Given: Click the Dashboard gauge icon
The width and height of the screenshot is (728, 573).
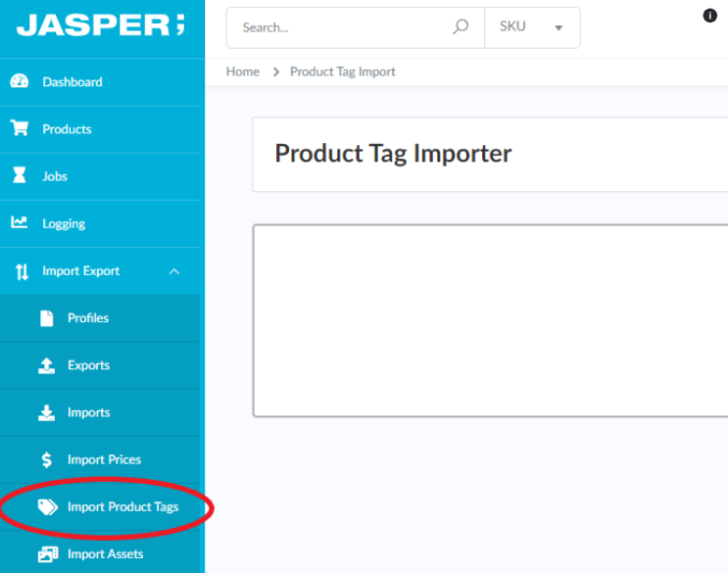Looking at the screenshot, I should pyautogui.click(x=20, y=82).
